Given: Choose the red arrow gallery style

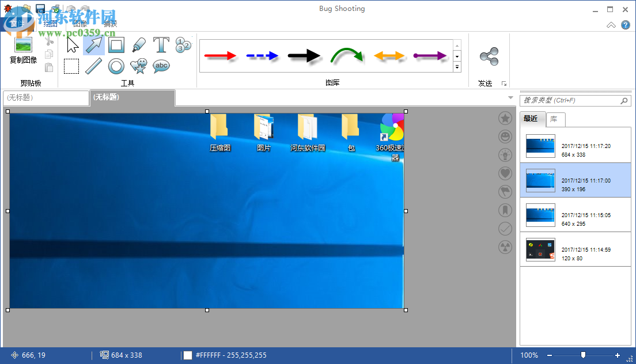Looking at the screenshot, I should pos(220,56).
